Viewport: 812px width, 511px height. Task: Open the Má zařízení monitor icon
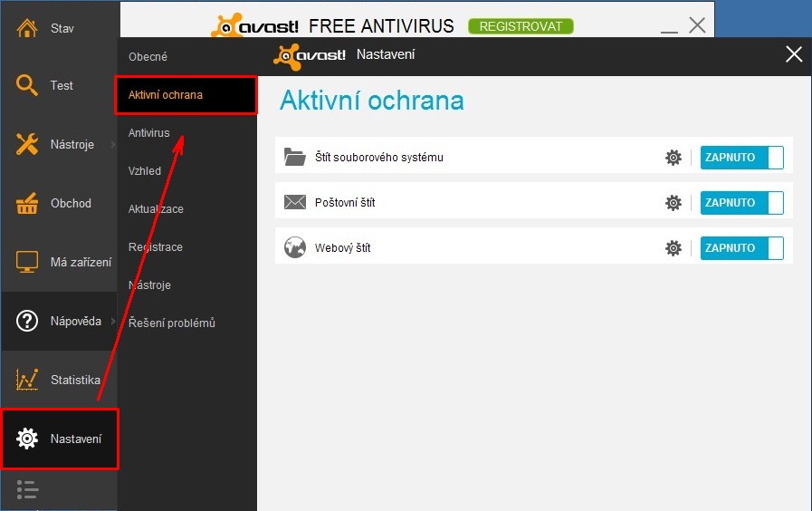click(27, 262)
